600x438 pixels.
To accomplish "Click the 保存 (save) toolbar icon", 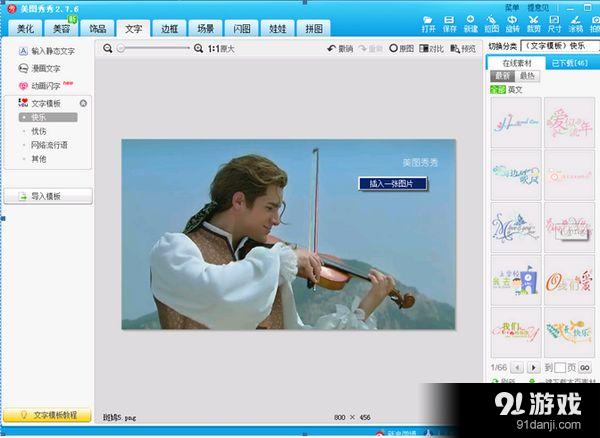I will 449,24.
